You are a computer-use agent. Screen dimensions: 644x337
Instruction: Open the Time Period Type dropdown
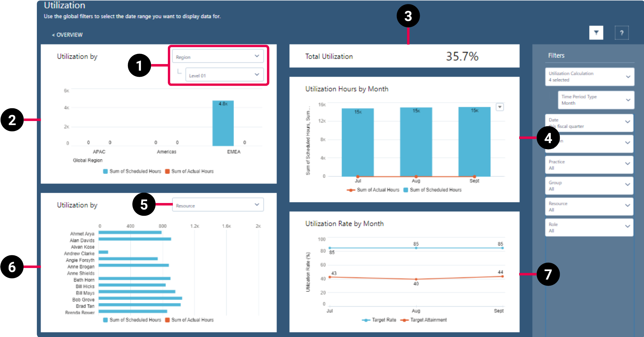[596, 100]
